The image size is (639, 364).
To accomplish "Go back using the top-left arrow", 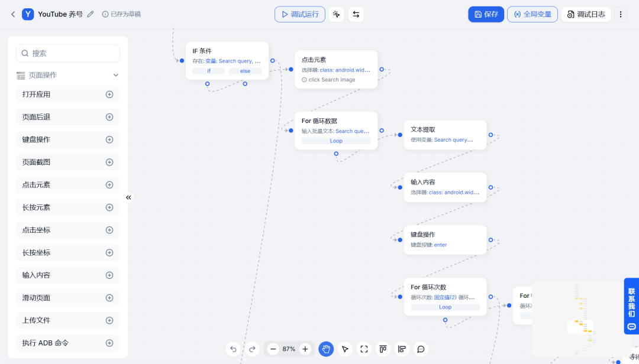I will coord(13,14).
